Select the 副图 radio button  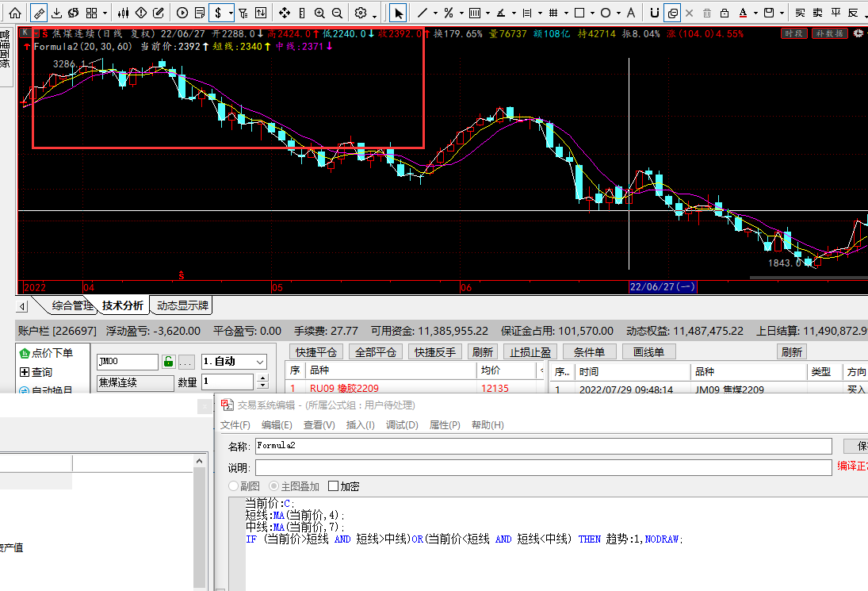(234, 485)
